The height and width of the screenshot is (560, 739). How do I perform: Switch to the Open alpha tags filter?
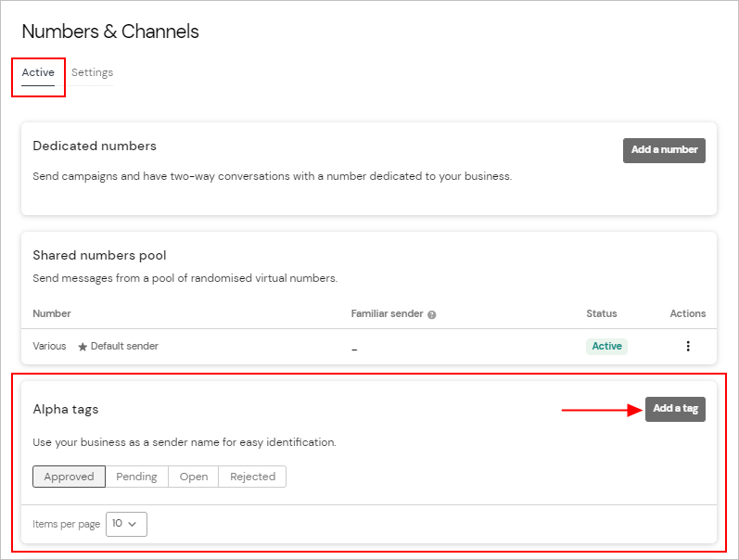point(194,477)
